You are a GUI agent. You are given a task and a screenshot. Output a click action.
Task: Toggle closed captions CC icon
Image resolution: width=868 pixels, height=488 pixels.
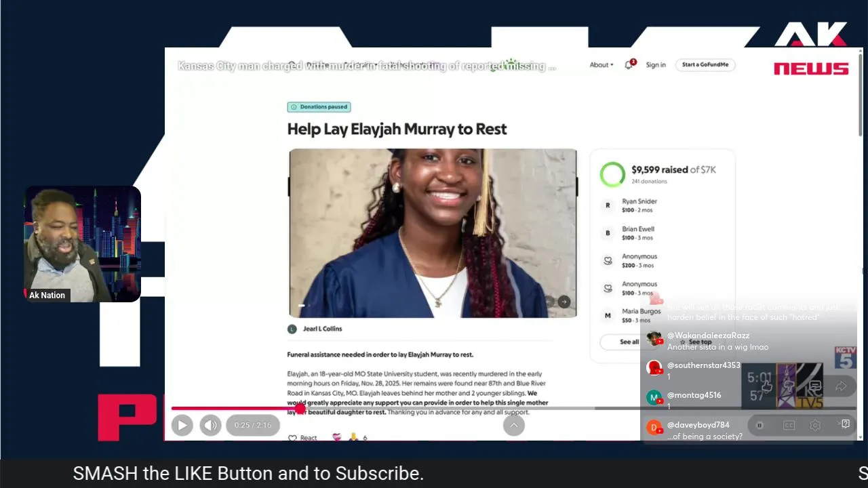[x=789, y=425]
